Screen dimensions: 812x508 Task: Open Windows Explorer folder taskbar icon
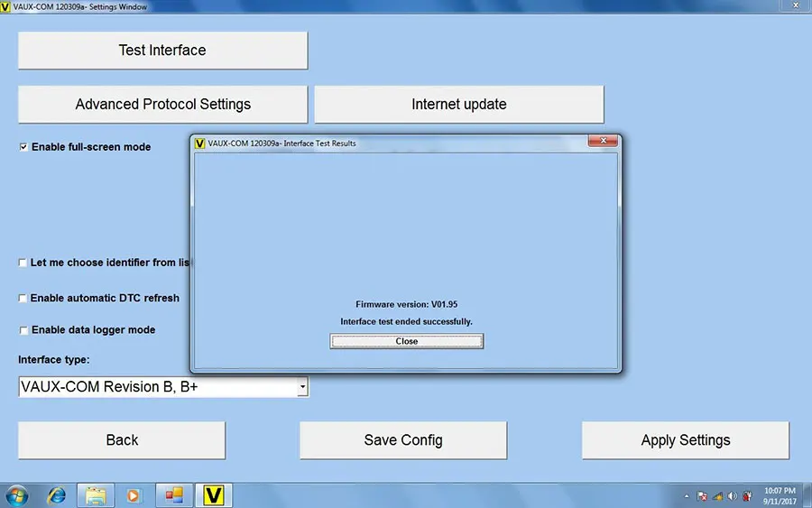click(96, 495)
